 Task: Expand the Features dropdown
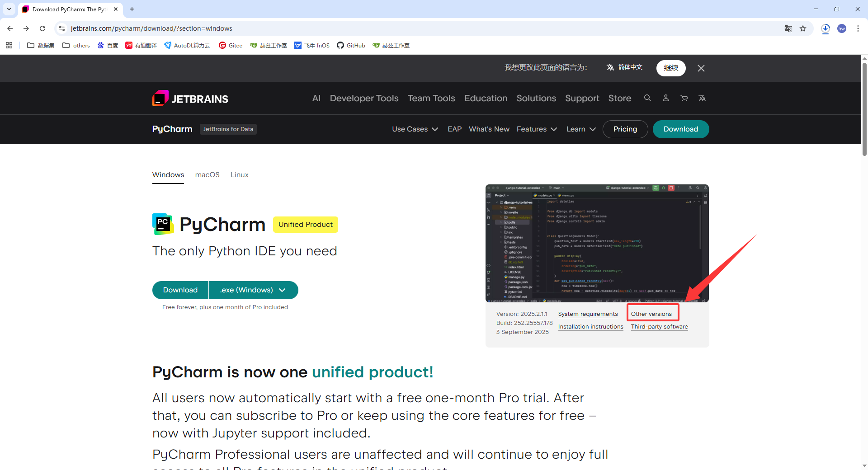[x=537, y=129]
